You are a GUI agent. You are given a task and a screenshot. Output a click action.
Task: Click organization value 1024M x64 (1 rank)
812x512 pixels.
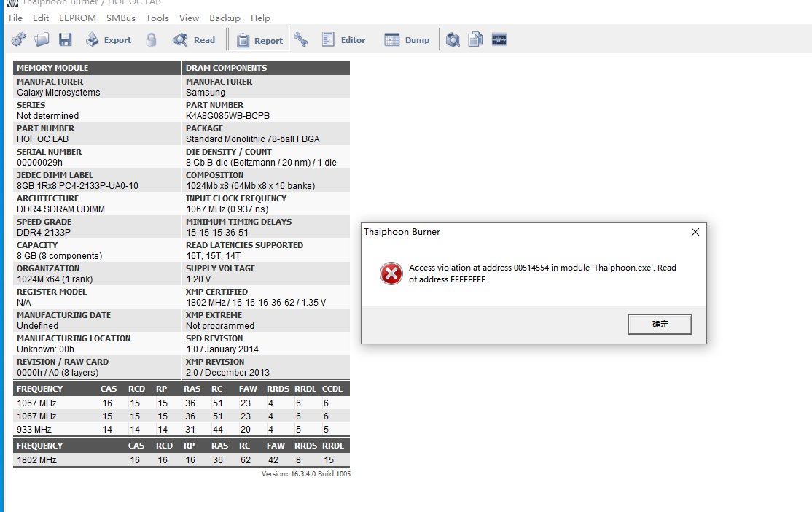coord(55,279)
